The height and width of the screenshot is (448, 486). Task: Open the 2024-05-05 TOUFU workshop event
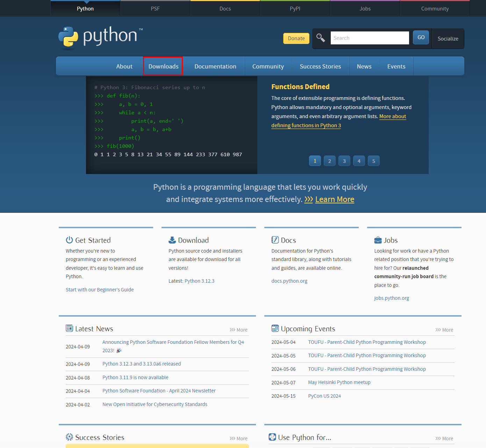[367, 355]
